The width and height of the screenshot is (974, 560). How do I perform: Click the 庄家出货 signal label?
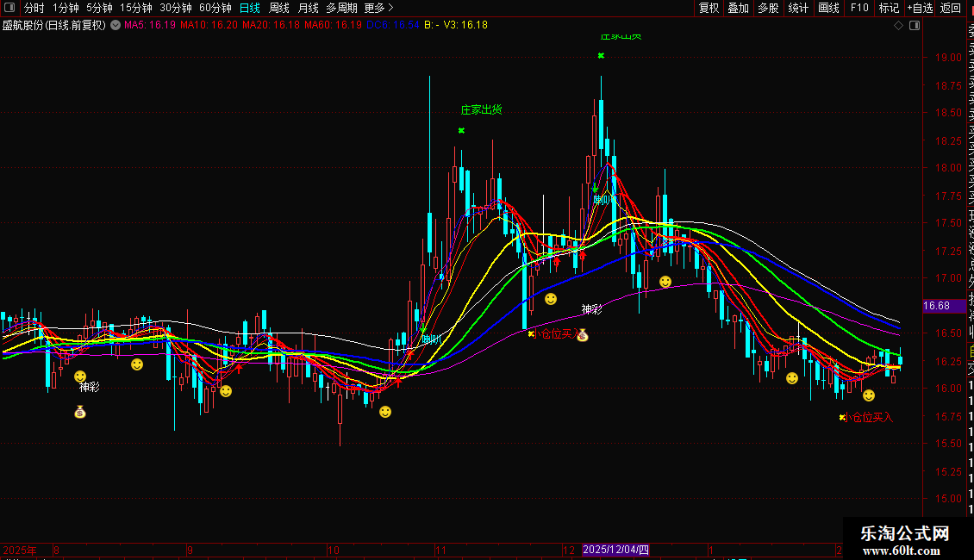click(x=482, y=110)
